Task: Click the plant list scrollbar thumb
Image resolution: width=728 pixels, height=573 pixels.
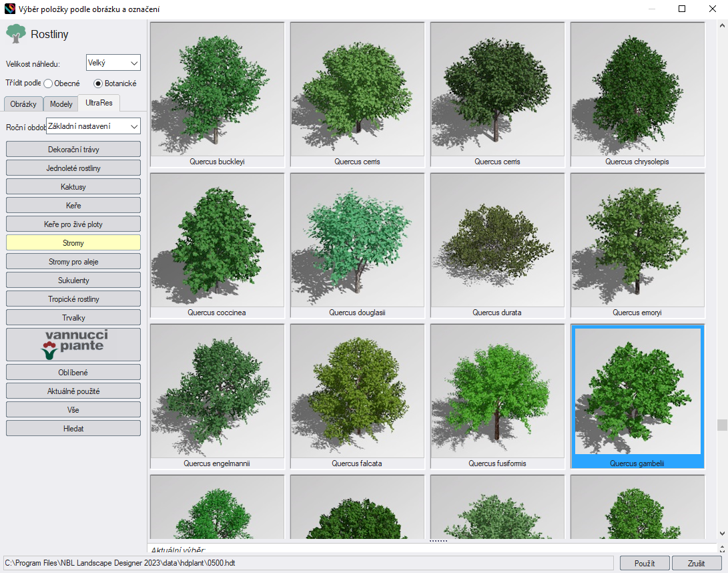Action: pyautogui.click(x=722, y=425)
